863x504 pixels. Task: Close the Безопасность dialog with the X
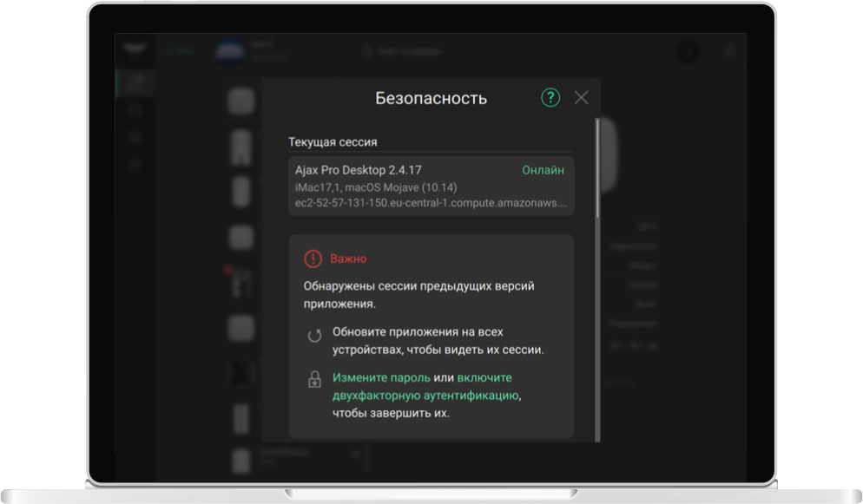point(581,98)
